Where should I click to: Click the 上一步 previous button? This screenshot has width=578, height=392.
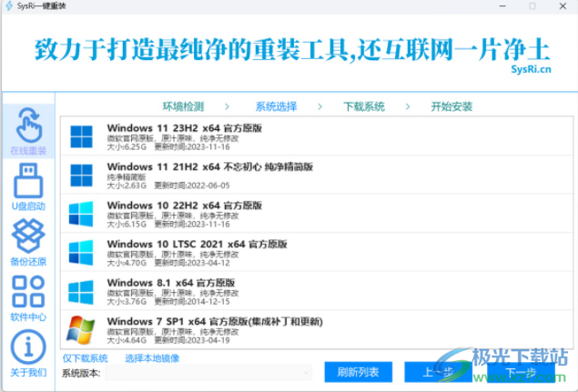click(x=438, y=372)
